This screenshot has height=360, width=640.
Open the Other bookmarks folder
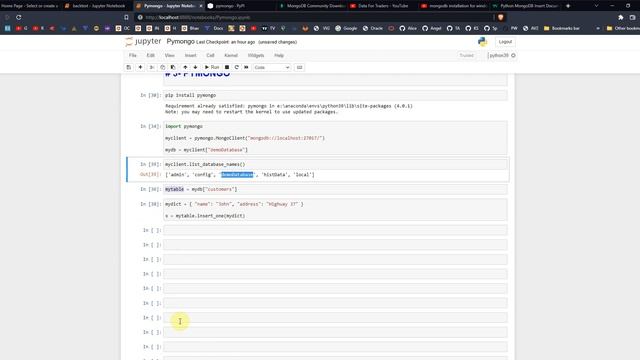click(623, 28)
